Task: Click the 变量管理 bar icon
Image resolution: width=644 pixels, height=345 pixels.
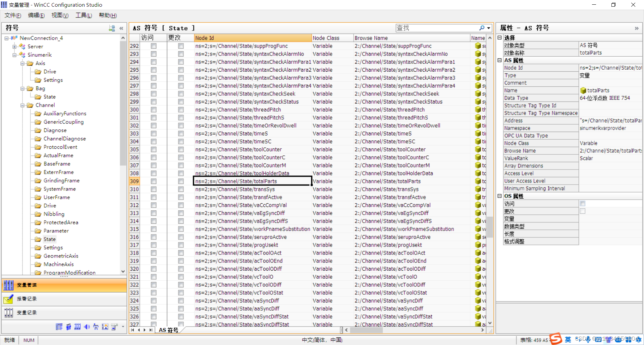Action: (8, 285)
